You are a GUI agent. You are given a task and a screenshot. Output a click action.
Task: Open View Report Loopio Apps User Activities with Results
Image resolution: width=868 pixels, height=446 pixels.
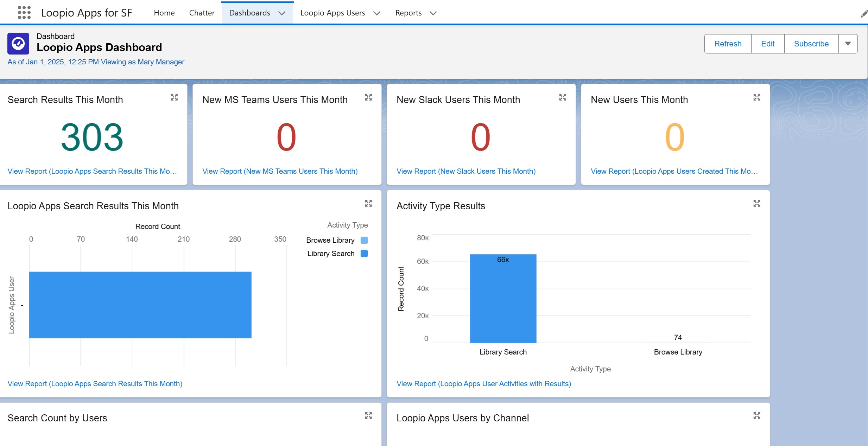coord(484,384)
